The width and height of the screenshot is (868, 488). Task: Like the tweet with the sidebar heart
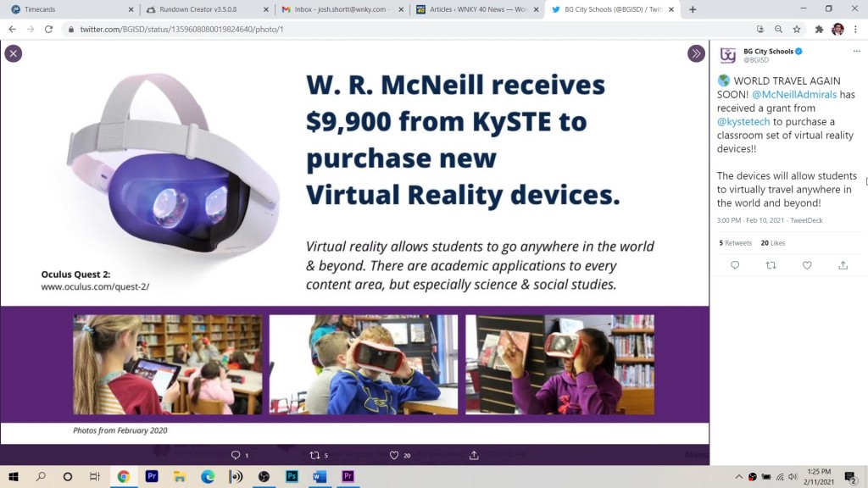click(807, 265)
